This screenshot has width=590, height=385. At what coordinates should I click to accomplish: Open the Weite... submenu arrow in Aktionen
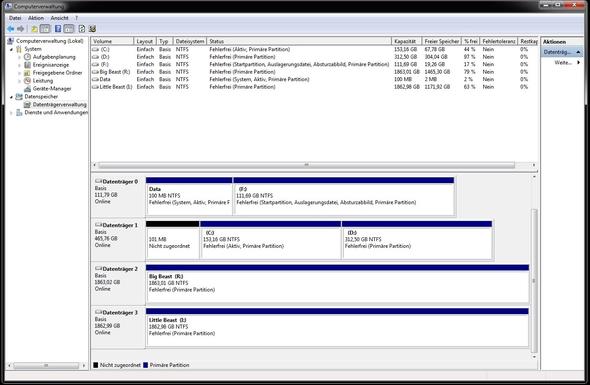pos(578,62)
